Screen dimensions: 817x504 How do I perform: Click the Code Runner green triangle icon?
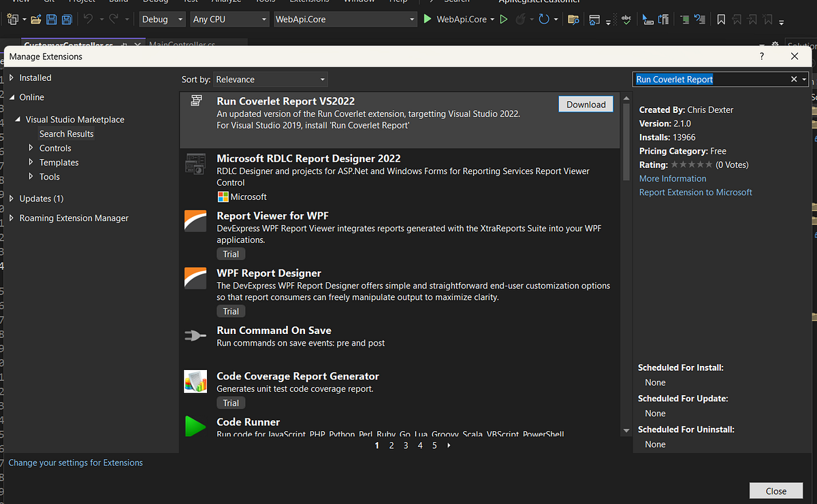[195, 426]
